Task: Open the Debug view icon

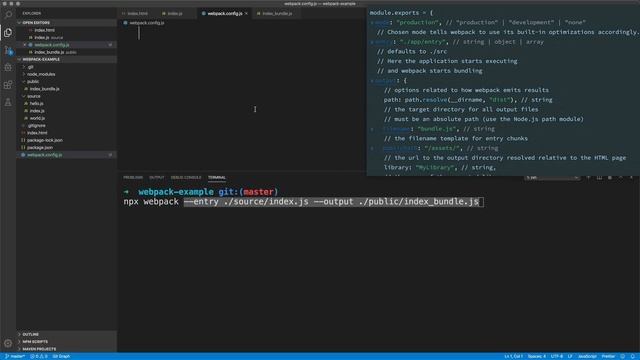Action: [8, 67]
